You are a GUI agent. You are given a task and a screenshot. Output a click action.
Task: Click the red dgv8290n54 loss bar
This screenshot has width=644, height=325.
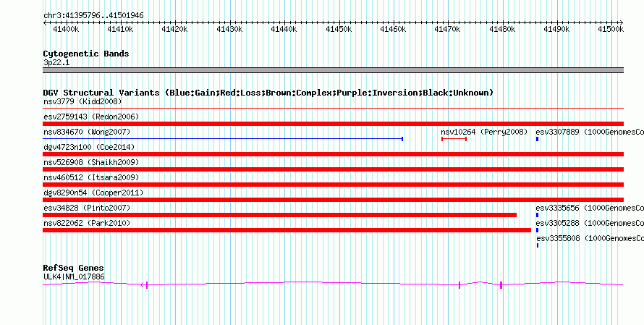333,200
